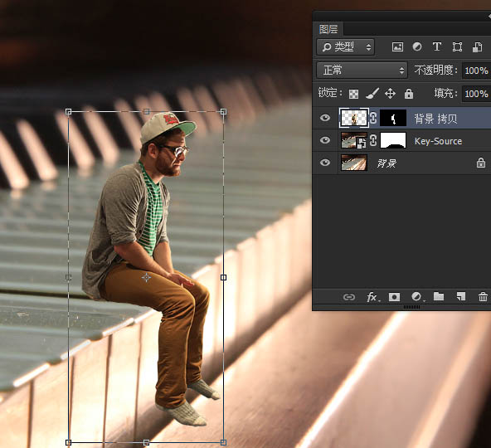Lock transparent pixels checkerboard icon

tap(353, 94)
